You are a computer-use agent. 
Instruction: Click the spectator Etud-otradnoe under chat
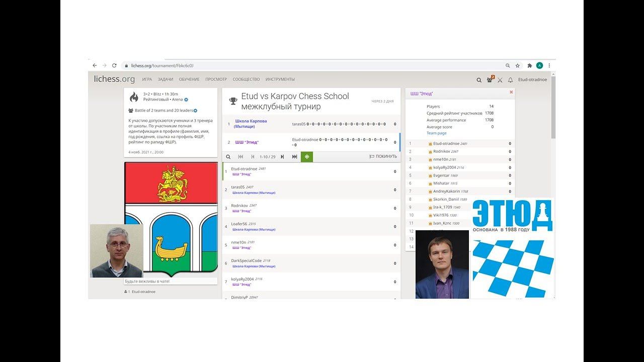143,292
